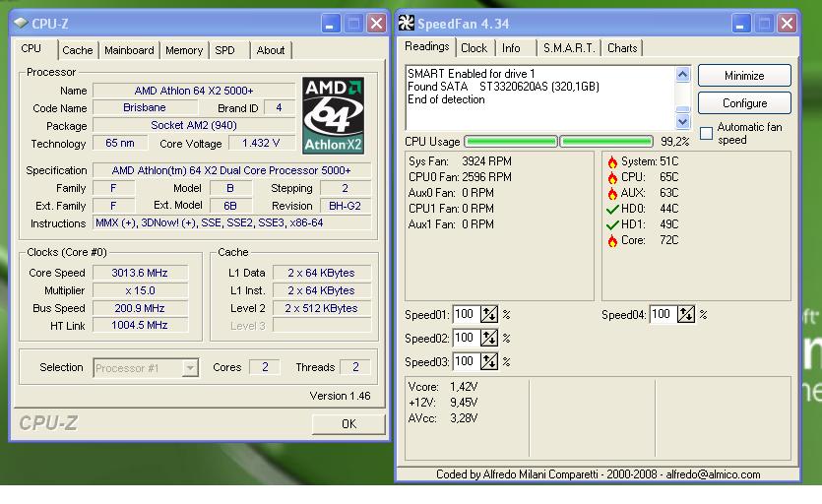Image resolution: width=822 pixels, height=504 pixels.
Task: Click the Speed03 value field
Action: [466, 362]
